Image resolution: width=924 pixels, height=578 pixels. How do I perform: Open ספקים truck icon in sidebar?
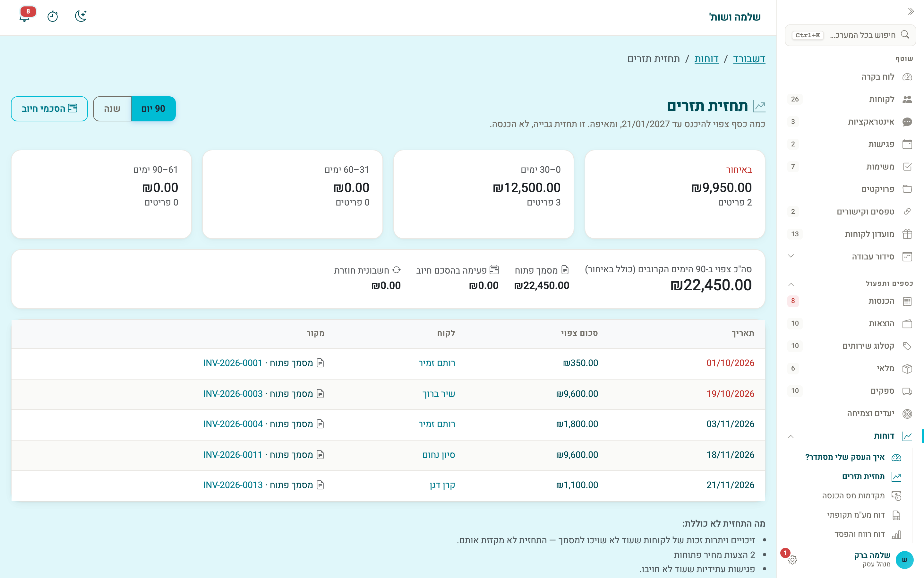pyautogui.click(x=907, y=391)
